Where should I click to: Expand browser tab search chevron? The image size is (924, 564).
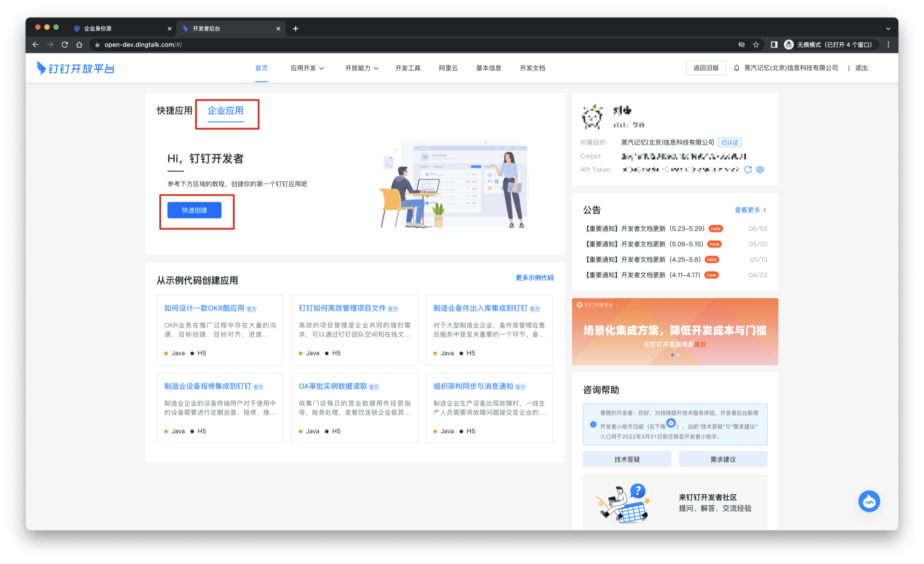888,29
